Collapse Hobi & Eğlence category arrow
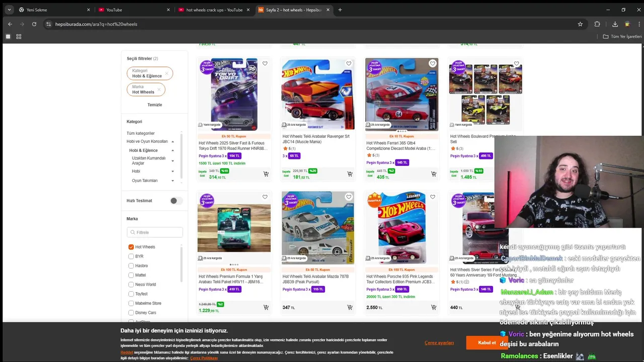The image size is (644, 362). pos(173,150)
